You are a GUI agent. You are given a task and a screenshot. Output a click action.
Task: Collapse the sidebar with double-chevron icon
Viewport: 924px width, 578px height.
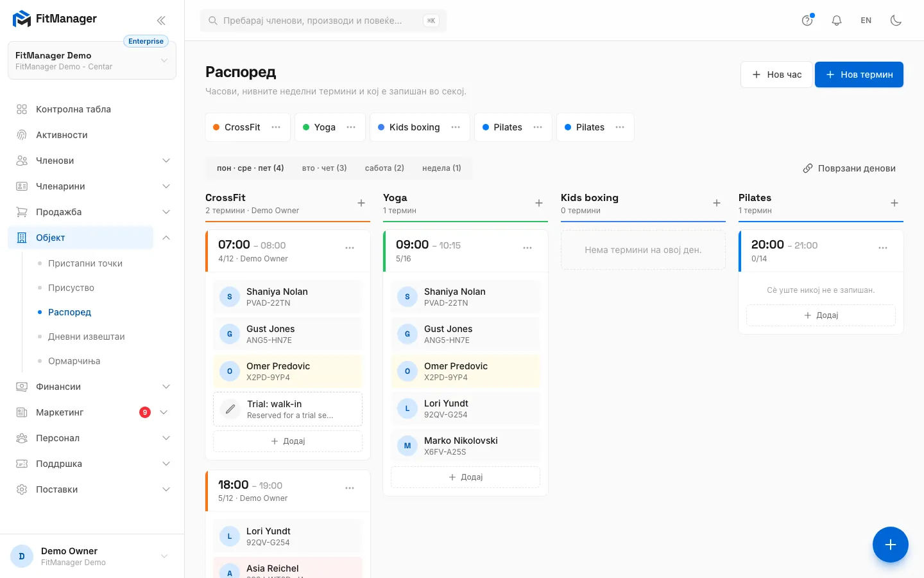click(161, 21)
